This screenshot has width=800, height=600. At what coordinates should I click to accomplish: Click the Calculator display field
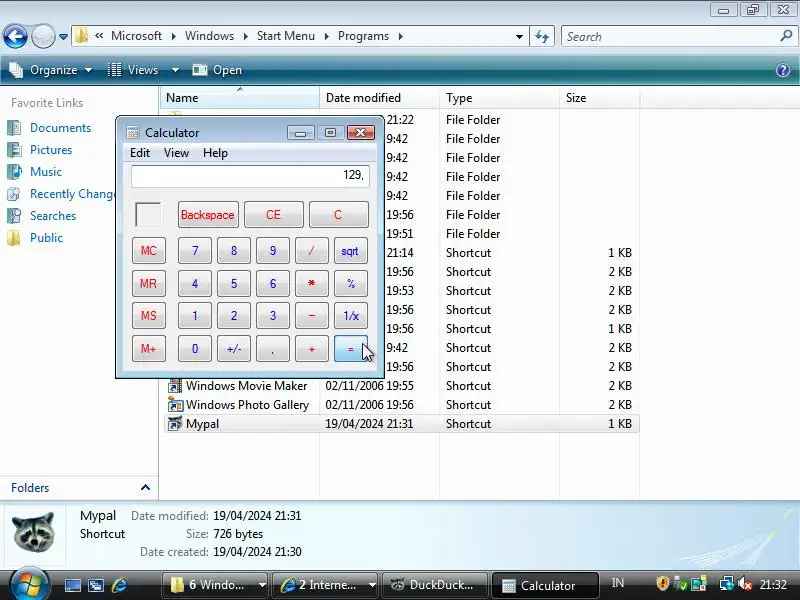250,176
